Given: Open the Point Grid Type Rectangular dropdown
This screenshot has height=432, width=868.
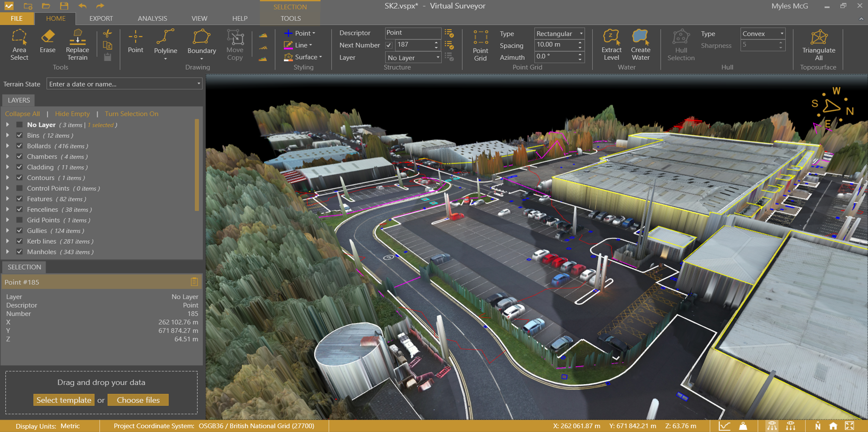Looking at the screenshot, I should click(x=559, y=33).
